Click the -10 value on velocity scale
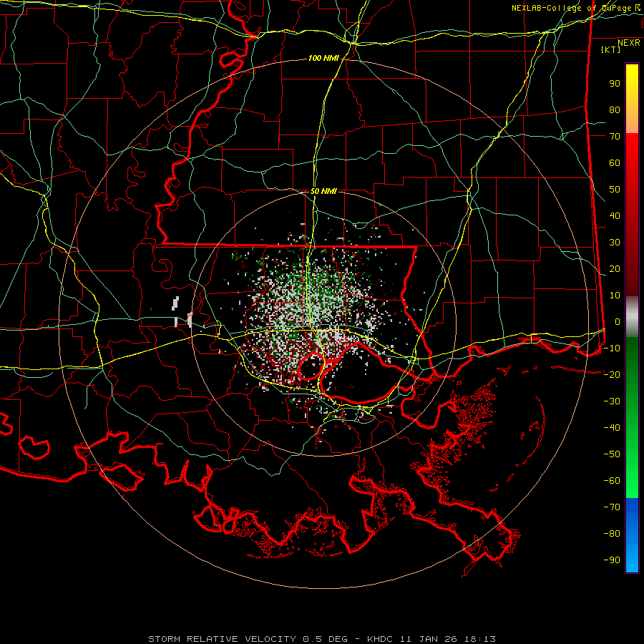 tap(612, 348)
